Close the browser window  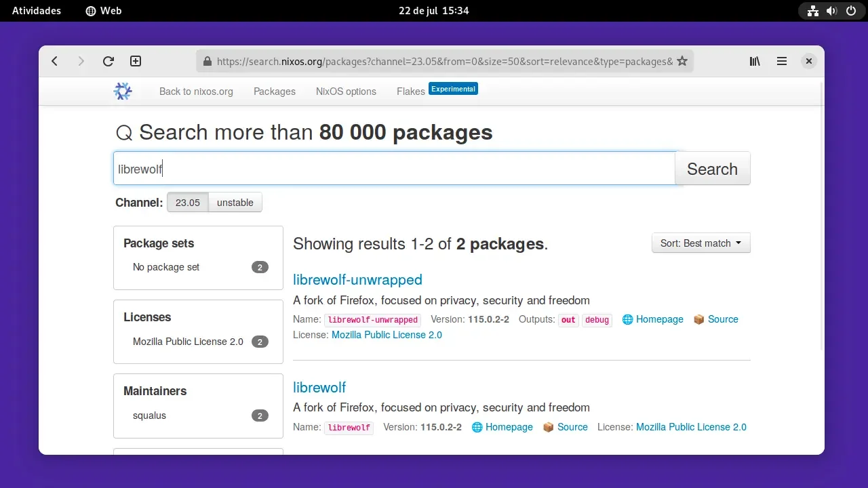point(808,61)
